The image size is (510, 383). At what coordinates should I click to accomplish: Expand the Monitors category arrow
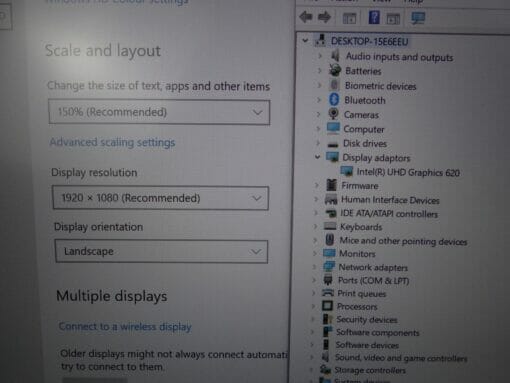coord(315,253)
